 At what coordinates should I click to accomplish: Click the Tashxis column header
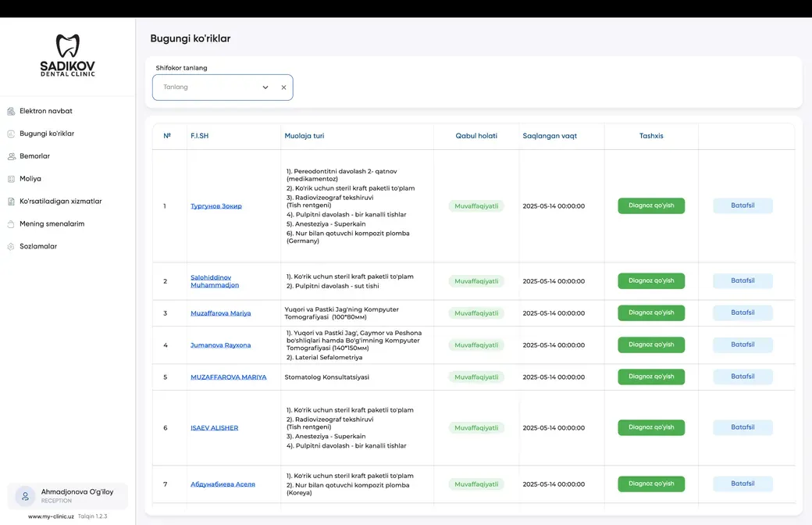[x=651, y=136]
